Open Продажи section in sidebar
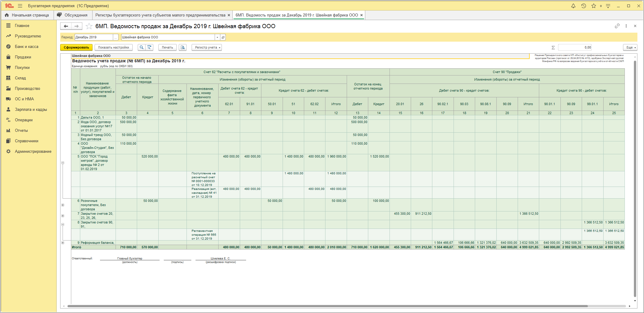The height and width of the screenshot is (313, 644). [23, 57]
